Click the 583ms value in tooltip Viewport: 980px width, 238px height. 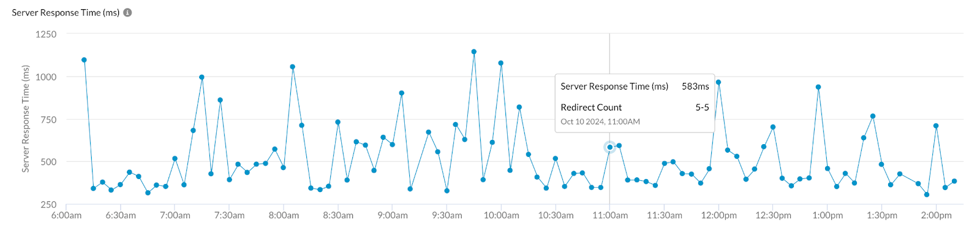point(695,86)
